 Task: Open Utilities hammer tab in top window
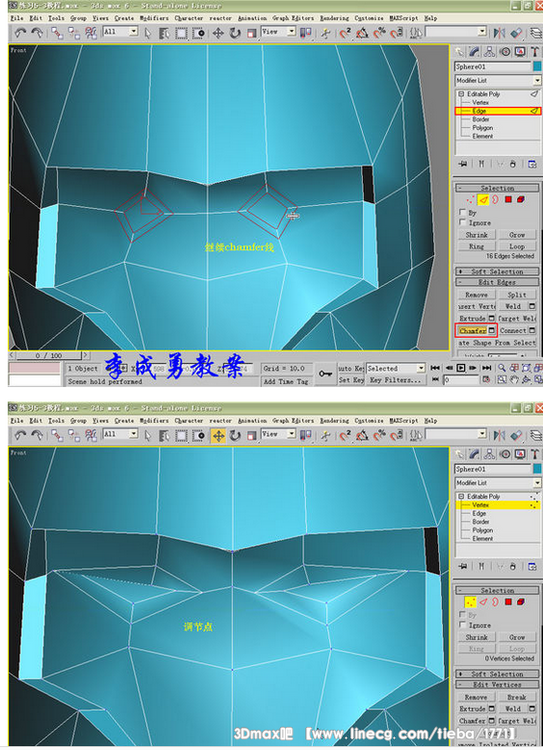534,52
